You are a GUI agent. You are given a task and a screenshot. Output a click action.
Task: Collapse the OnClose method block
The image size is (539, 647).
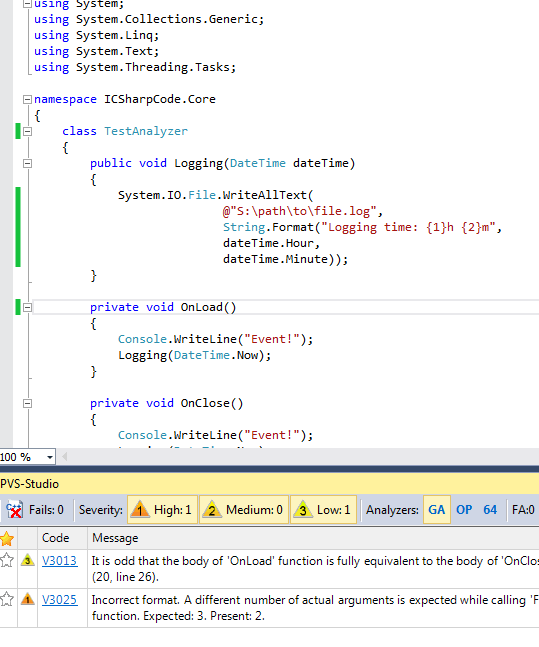pos(27,403)
